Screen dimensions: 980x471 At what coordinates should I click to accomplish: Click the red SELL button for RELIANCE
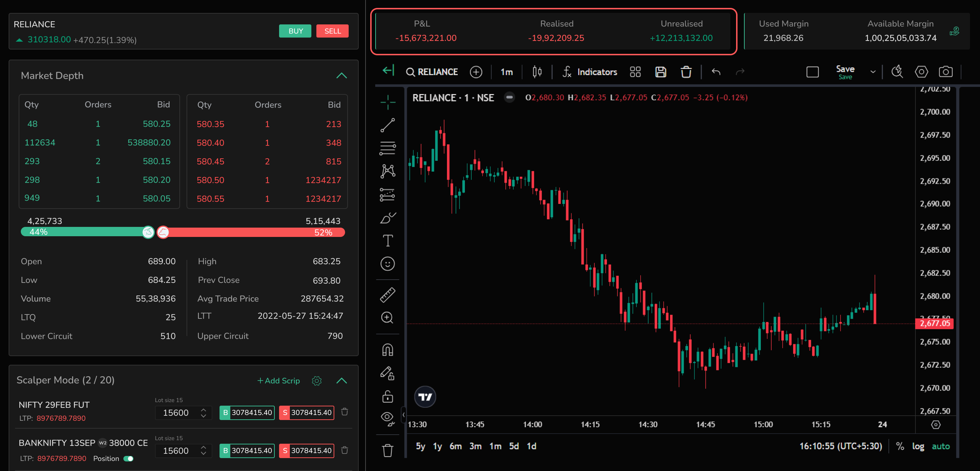332,31
